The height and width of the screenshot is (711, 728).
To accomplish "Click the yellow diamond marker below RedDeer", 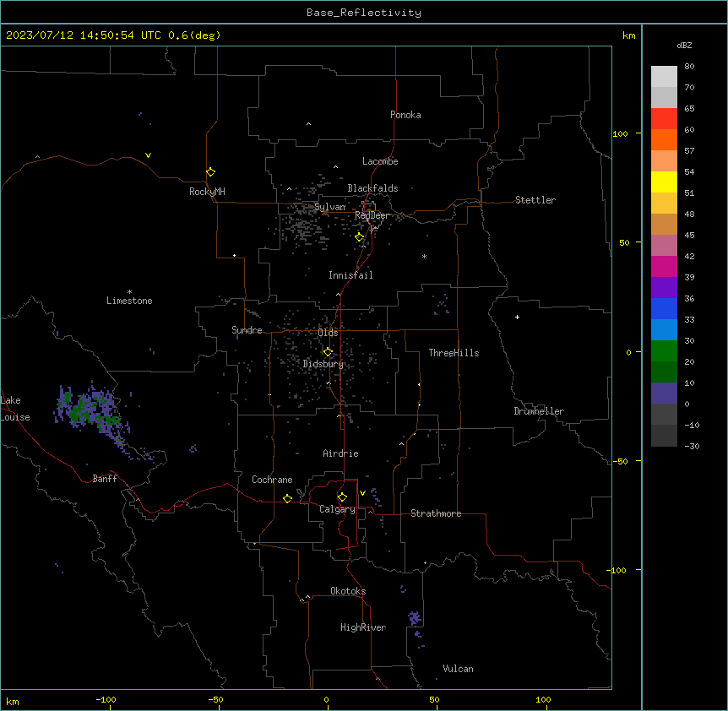I will pos(360,237).
